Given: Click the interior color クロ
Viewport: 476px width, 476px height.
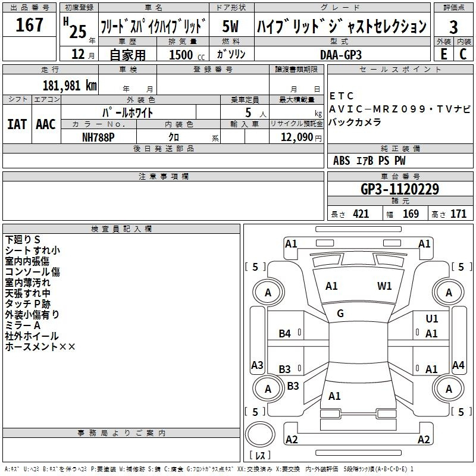Looking at the screenshot, I should point(174,137).
